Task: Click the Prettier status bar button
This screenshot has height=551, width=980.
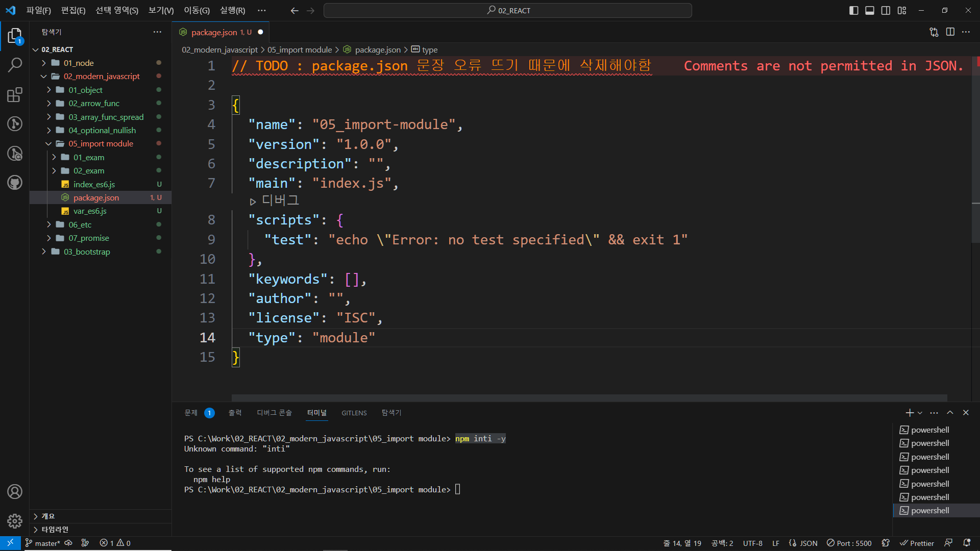Action: 917,543
